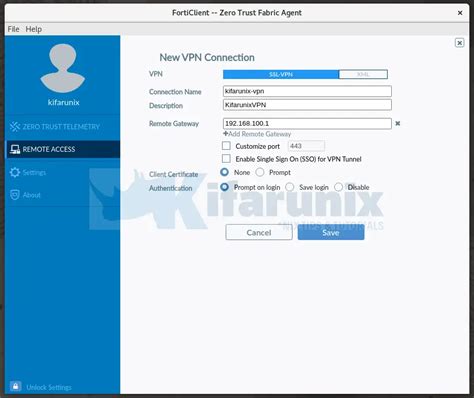Click the Description field
This screenshot has width=474, height=398.
point(307,105)
